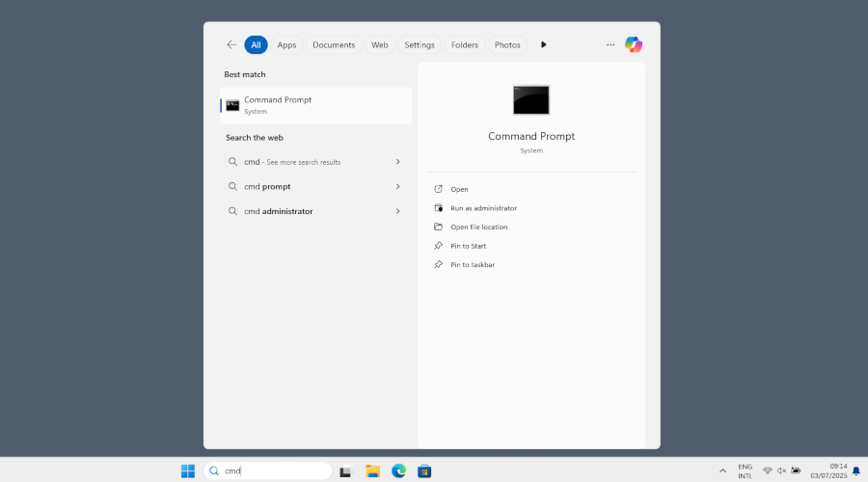Expand the 'cmd' web result chevron
Viewport: 868px width, 482px height.
pyautogui.click(x=398, y=162)
